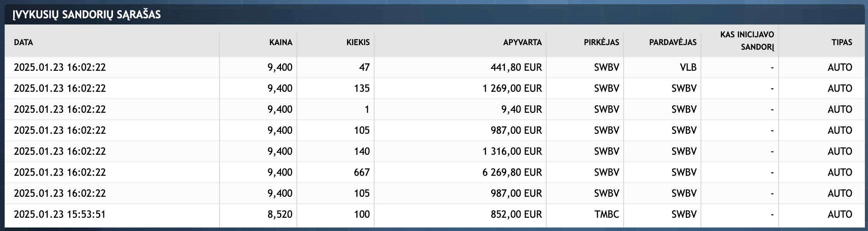The width and height of the screenshot is (868, 231).
Task: Click the 441,80 EUR turnover cell
Action: tap(516, 67)
